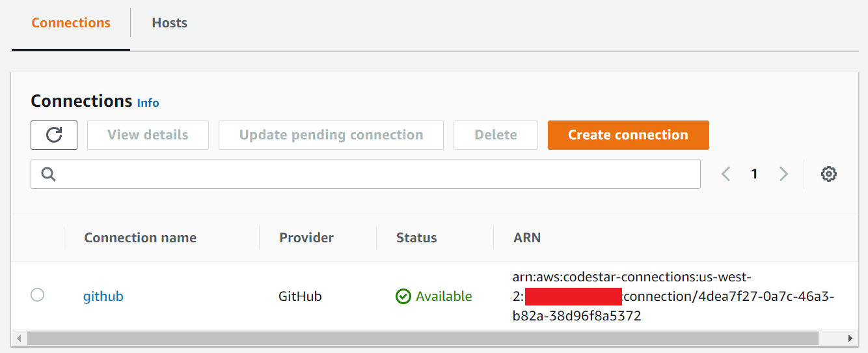
Task: Go to previous page arrow
Action: pyautogui.click(x=726, y=174)
